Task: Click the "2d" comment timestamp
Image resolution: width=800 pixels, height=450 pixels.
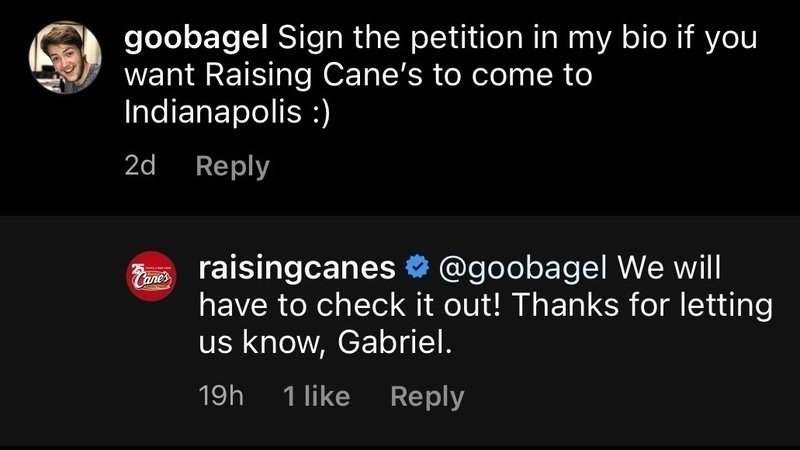Action: coord(140,166)
